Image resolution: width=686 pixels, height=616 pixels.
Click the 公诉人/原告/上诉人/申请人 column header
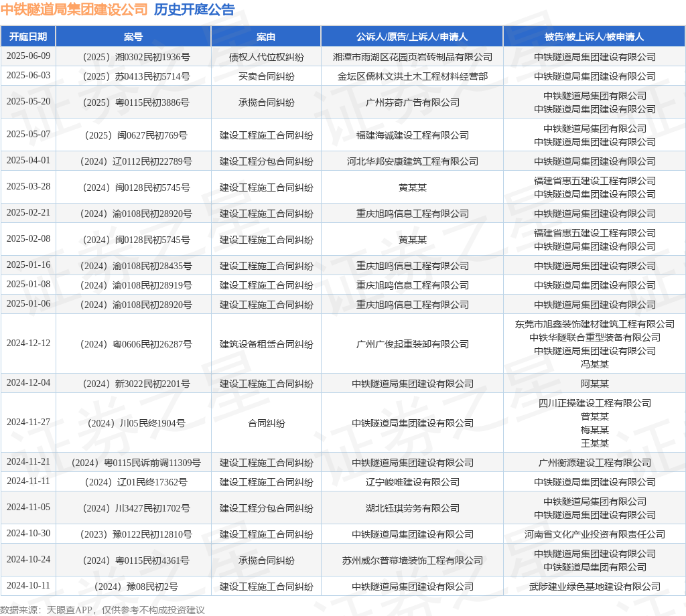[x=412, y=37]
